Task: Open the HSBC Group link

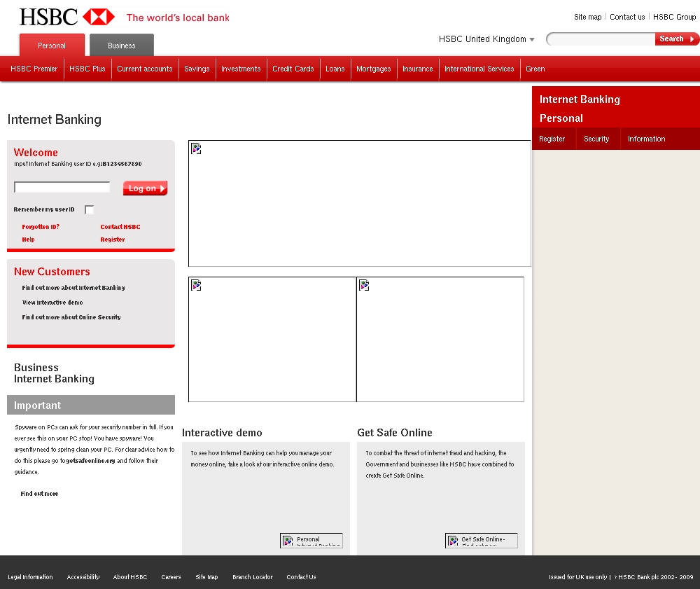Action: [x=674, y=17]
